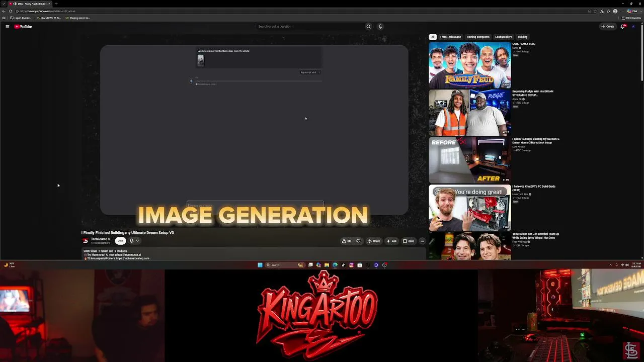Open Microsoft Edge from the taskbar
644x362 pixels.
tap(335, 265)
